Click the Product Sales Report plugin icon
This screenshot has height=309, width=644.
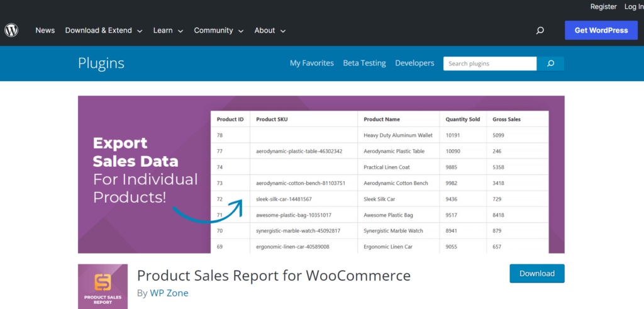(103, 286)
